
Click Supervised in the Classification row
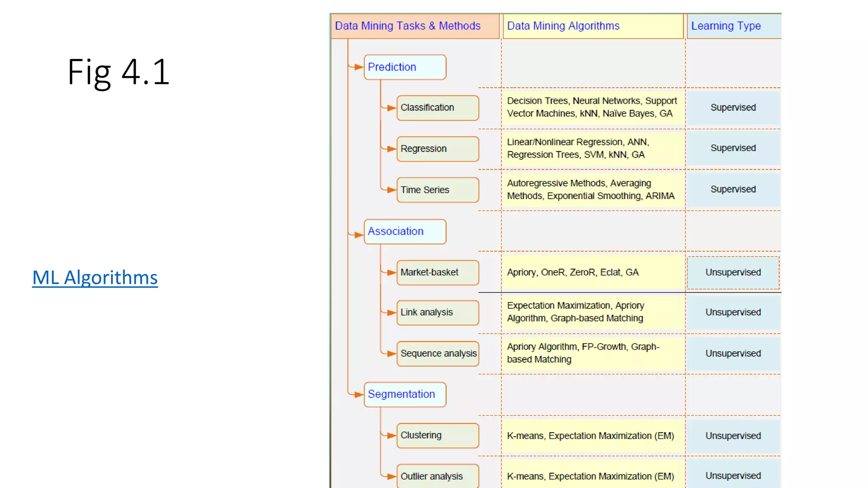click(733, 108)
